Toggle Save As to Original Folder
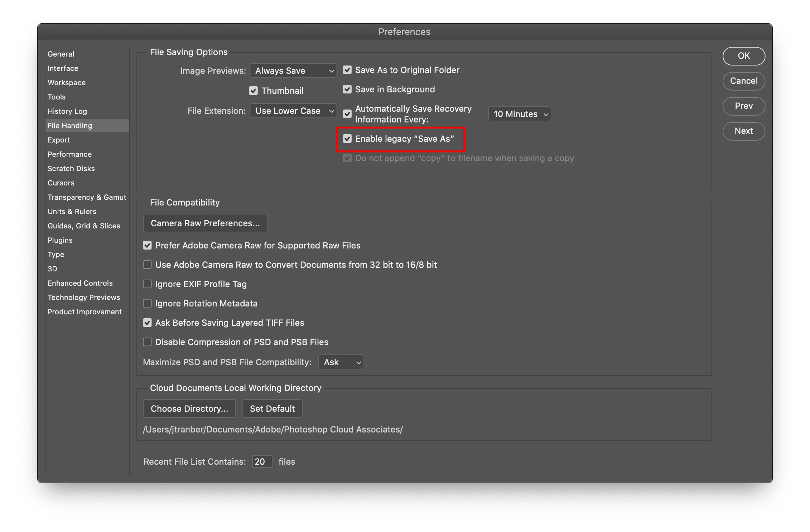Image resolution: width=810 pixels, height=532 pixels. [347, 70]
